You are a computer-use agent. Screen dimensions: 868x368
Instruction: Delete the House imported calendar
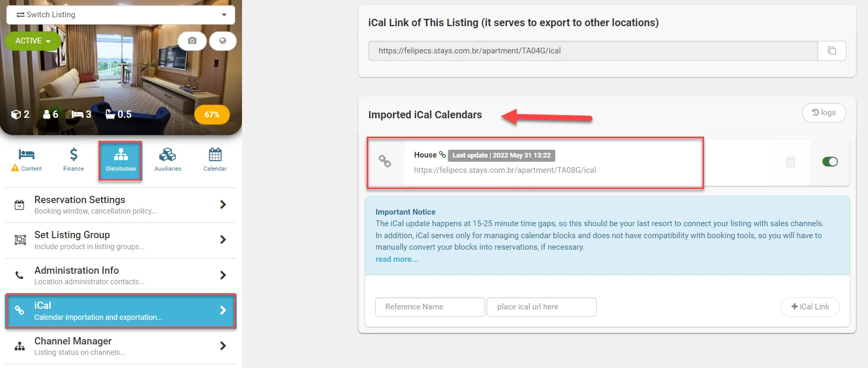[790, 162]
